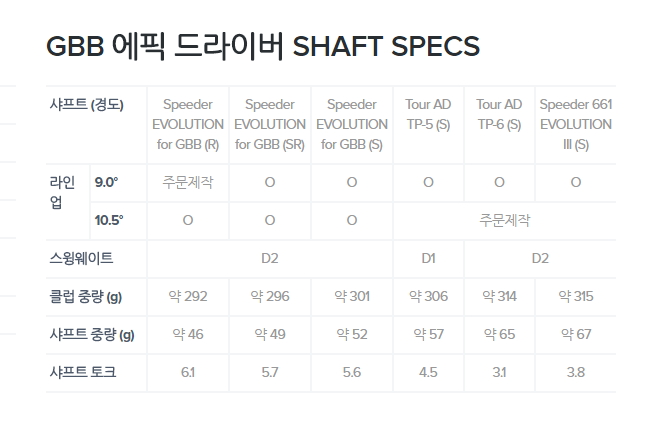The height and width of the screenshot is (425, 652).
Task: Select the Tour AD TP-5 (S) column header
Action: [x=428, y=115]
